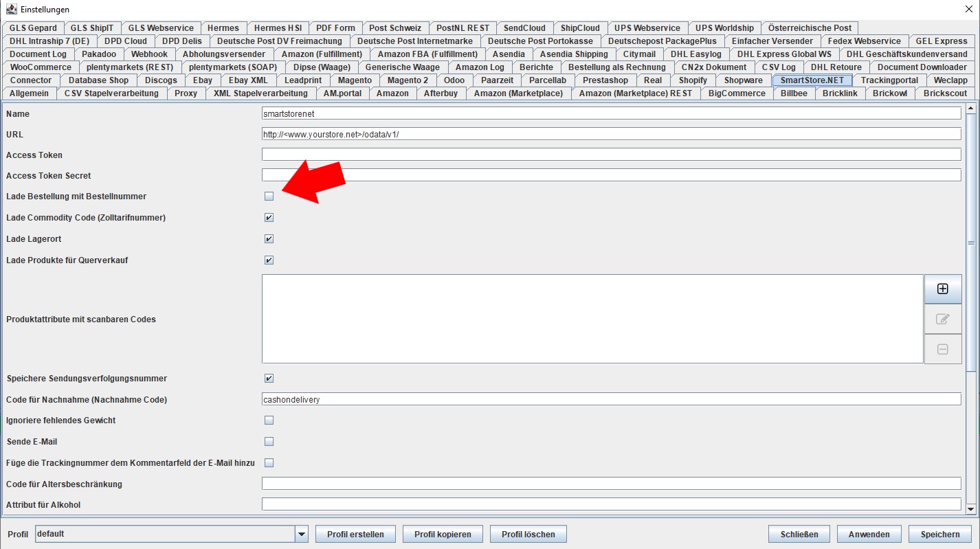Select the WooCommerce tab

tap(41, 67)
